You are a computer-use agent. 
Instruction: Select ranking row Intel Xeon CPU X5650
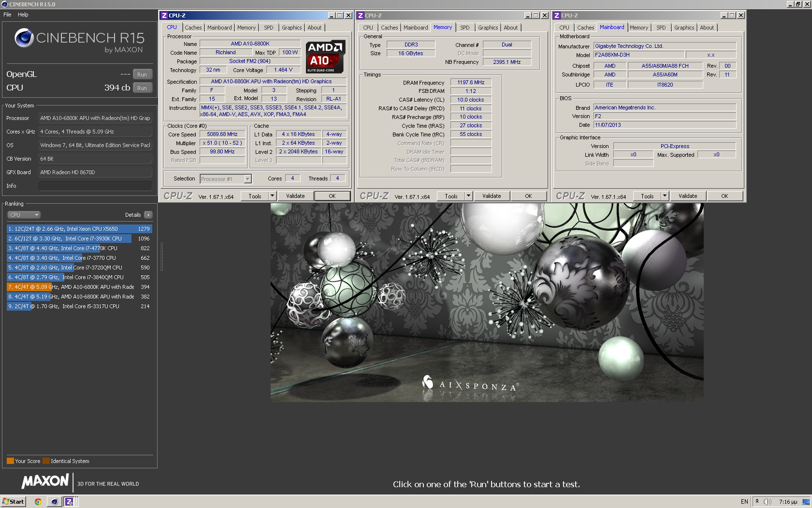tap(80, 229)
